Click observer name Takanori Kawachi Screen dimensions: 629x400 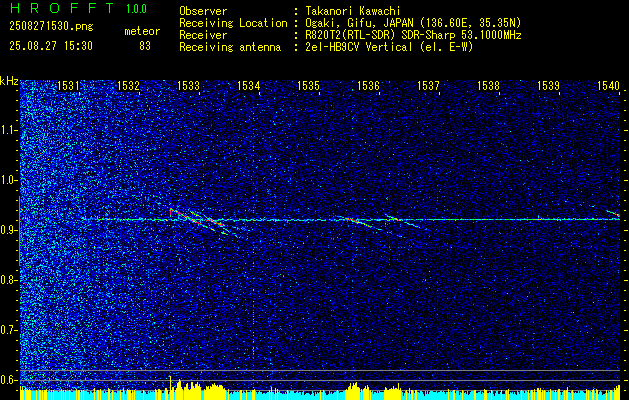pos(353,11)
